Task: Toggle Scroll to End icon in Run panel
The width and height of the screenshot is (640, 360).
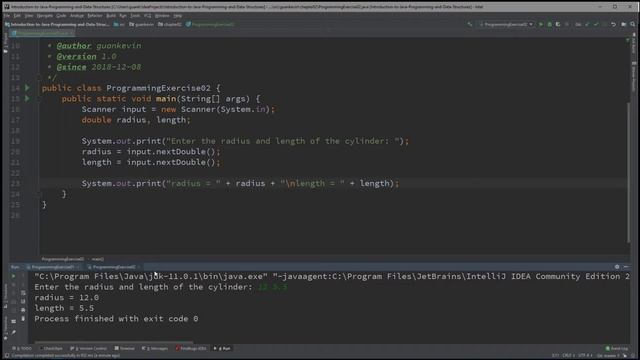Action: (x=23, y=301)
